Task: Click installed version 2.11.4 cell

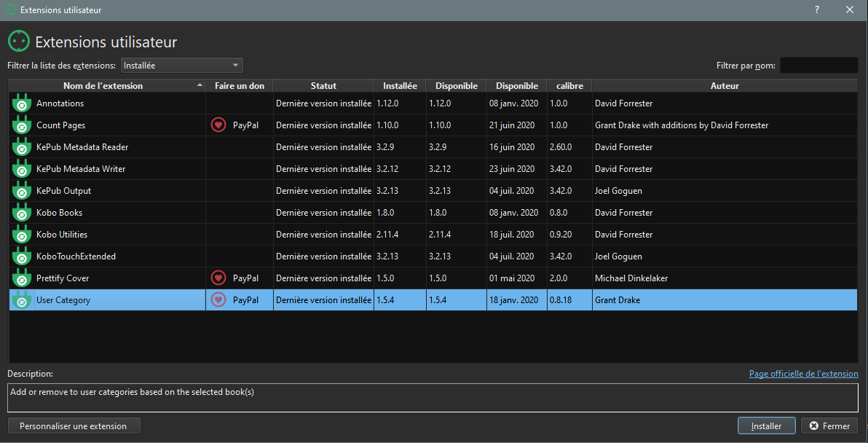Action: point(401,234)
